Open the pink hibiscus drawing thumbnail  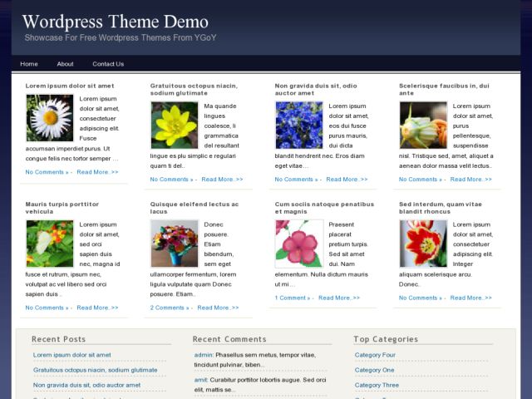299,244
